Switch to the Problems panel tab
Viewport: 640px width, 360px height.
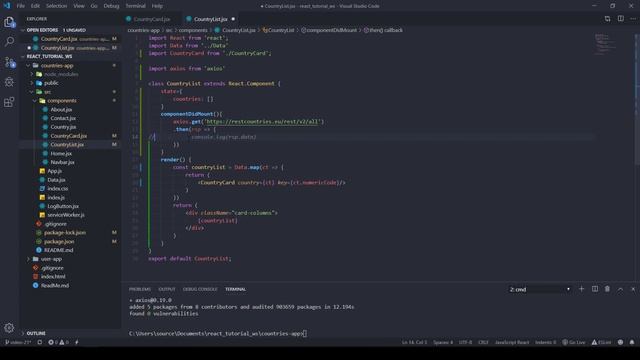140,289
